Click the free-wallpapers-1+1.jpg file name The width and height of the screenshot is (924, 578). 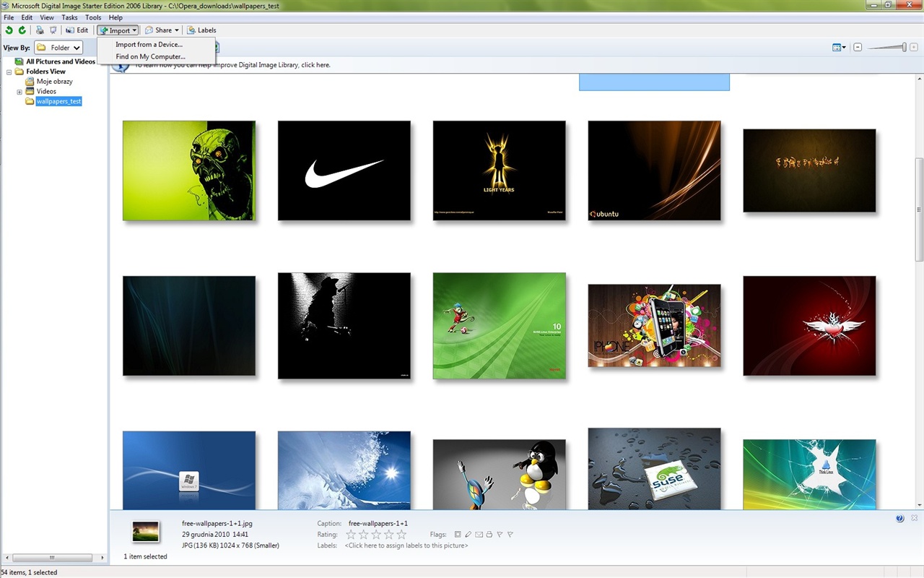click(x=217, y=523)
